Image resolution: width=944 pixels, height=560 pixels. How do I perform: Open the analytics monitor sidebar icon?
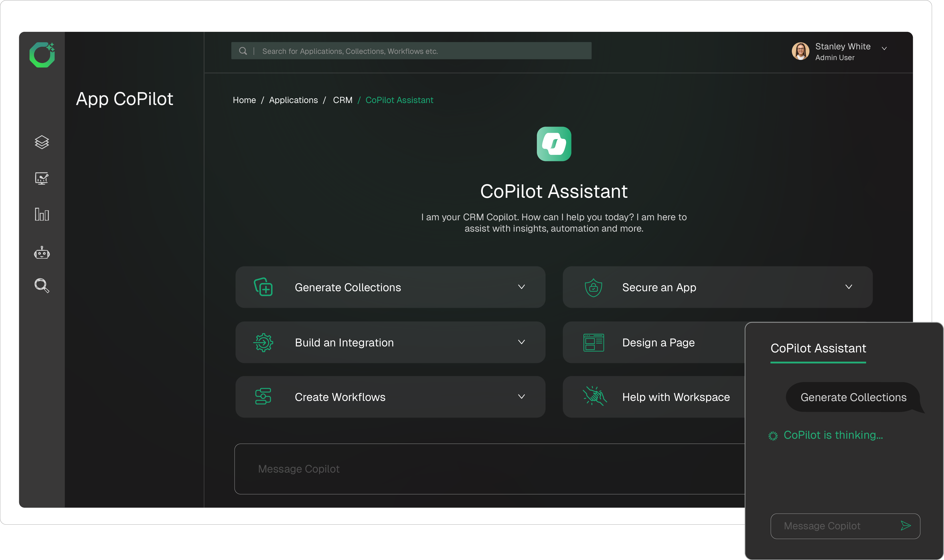pyautogui.click(x=42, y=178)
